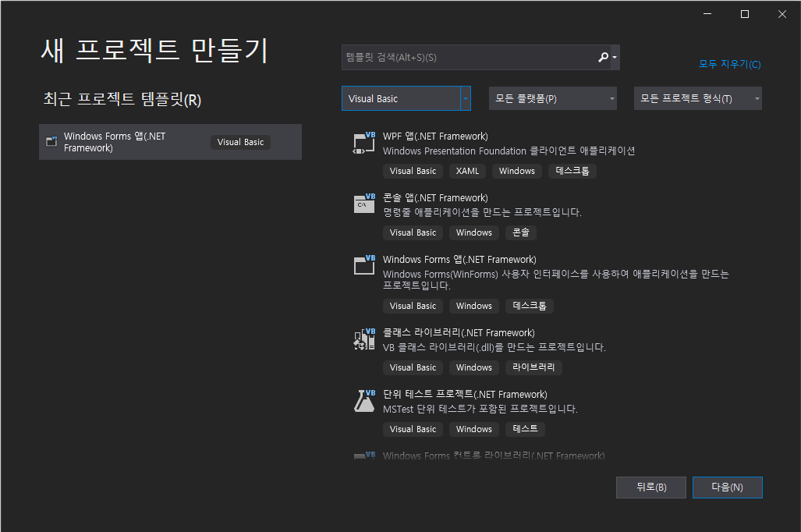The height and width of the screenshot is (532, 801).
Task: Click the 데스크톱 tag under WPF app
Action: click(x=572, y=171)
